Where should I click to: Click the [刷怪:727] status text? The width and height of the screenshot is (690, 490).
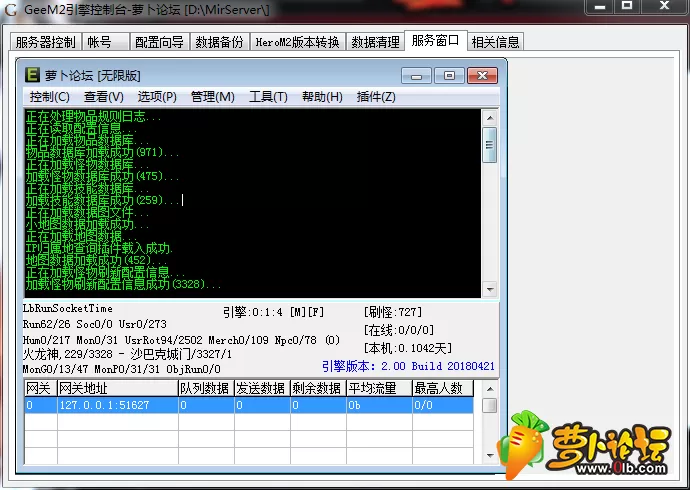[x=393, y=312]
